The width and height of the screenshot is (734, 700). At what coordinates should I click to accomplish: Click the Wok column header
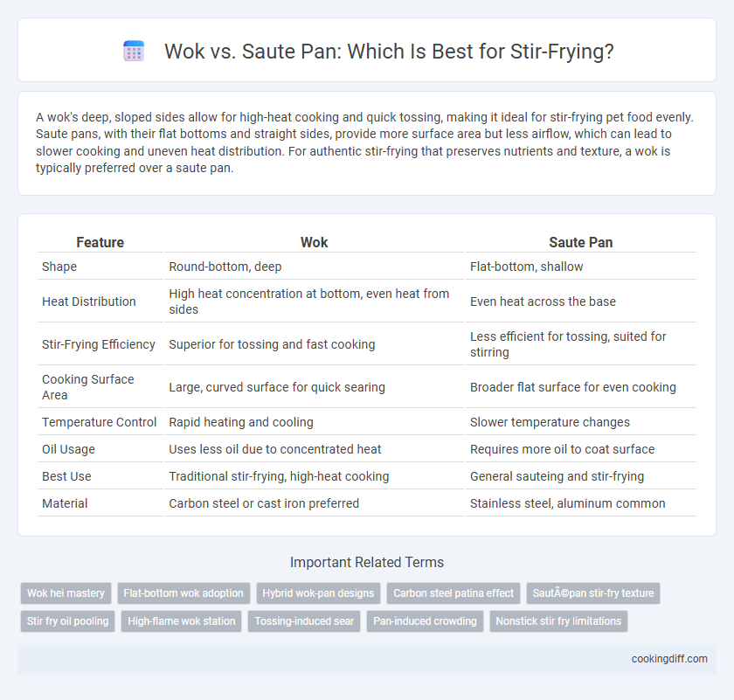(x=314, y=242)
